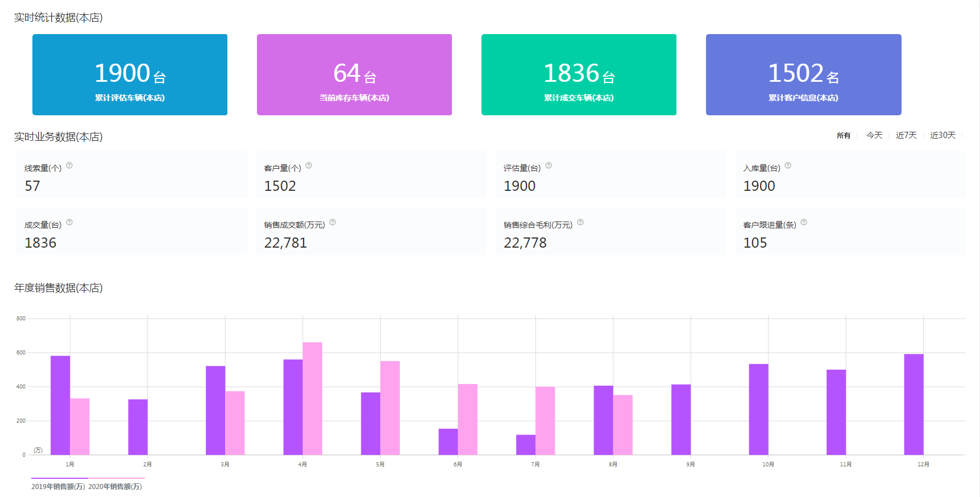Click the help icon beside 线索量(个)
Screen dimensions: 980x497
pos(69,166)
